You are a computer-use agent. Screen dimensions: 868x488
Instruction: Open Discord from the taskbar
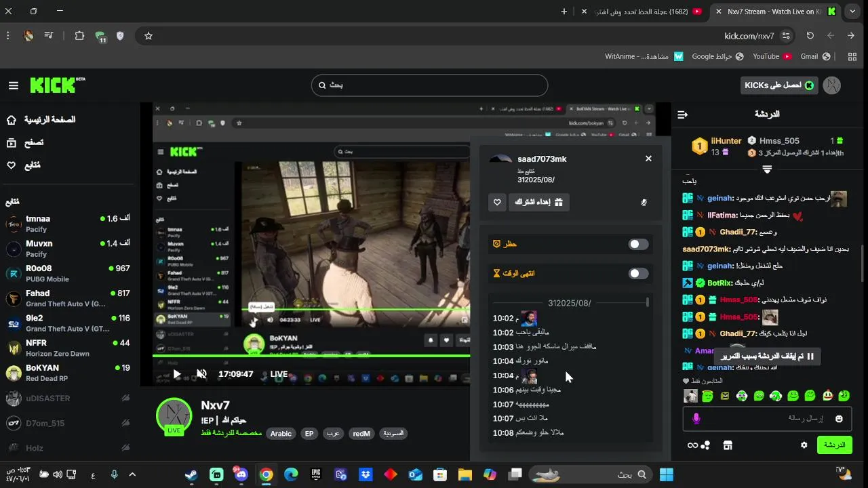pos(241,474)
